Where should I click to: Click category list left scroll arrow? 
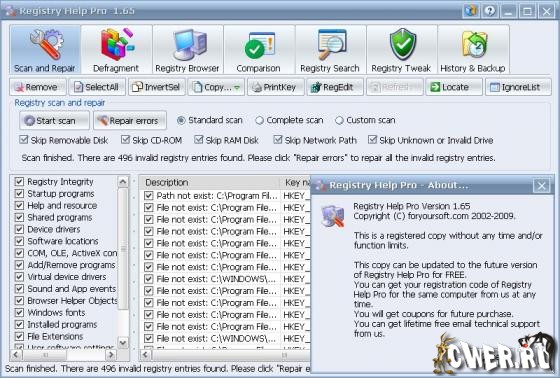(16, 355)
